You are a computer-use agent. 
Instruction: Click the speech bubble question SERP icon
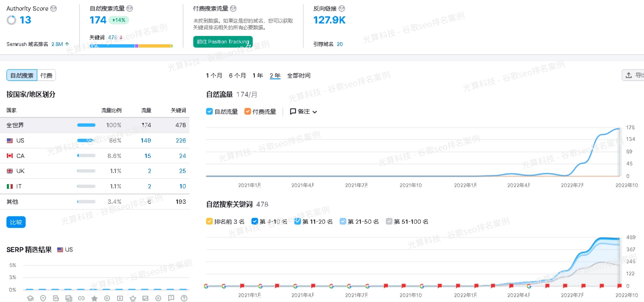point(171,298)
